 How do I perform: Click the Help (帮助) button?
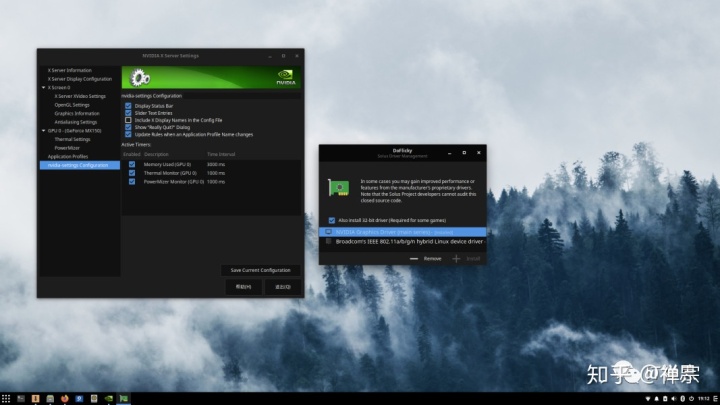pos(243,287)
